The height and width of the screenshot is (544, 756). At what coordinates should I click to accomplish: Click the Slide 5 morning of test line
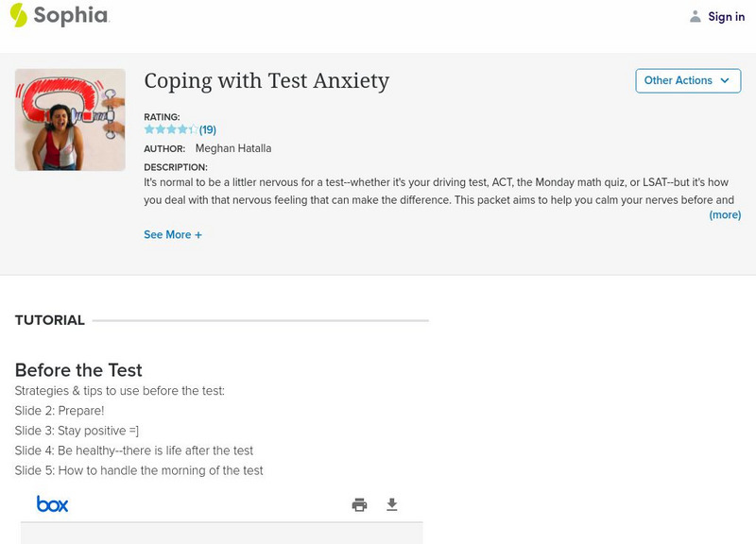click(x=139, y=470)
